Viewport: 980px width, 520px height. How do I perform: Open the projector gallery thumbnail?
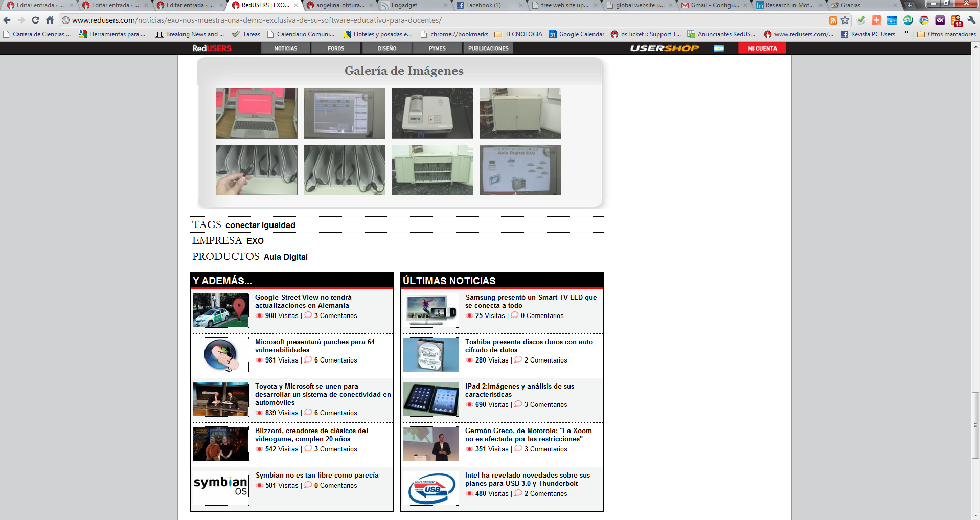pos(432,113)
